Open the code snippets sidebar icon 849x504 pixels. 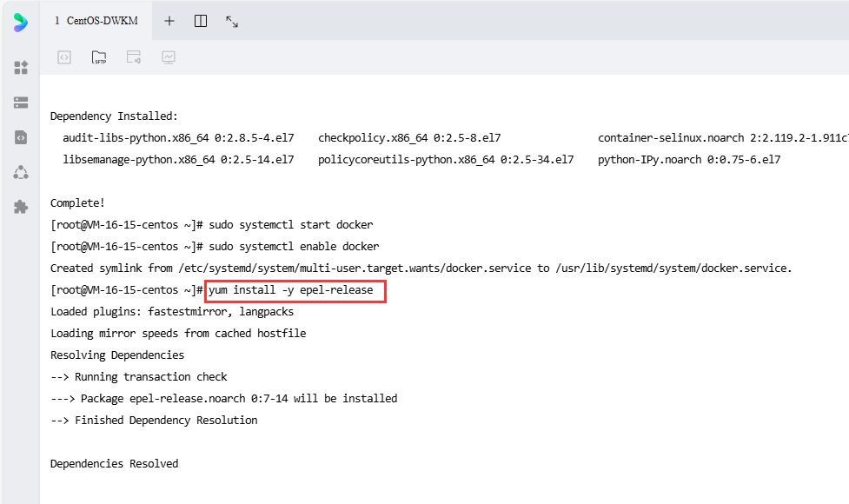[21, 137]
